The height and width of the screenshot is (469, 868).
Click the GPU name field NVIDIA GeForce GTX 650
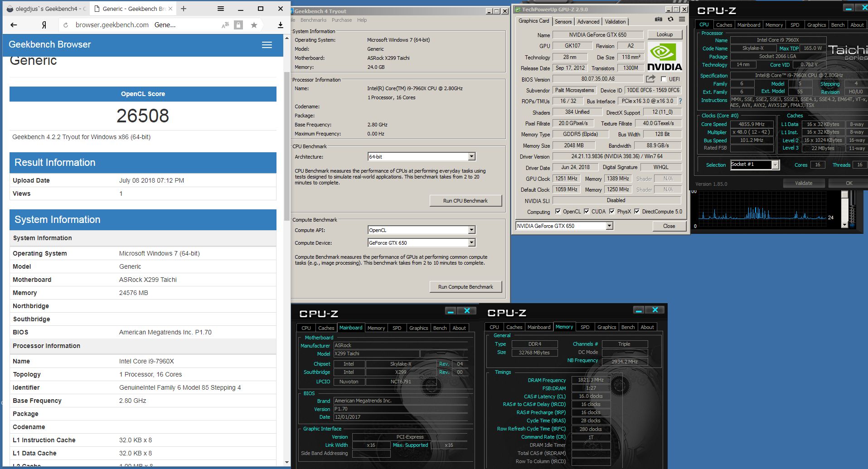597,35
